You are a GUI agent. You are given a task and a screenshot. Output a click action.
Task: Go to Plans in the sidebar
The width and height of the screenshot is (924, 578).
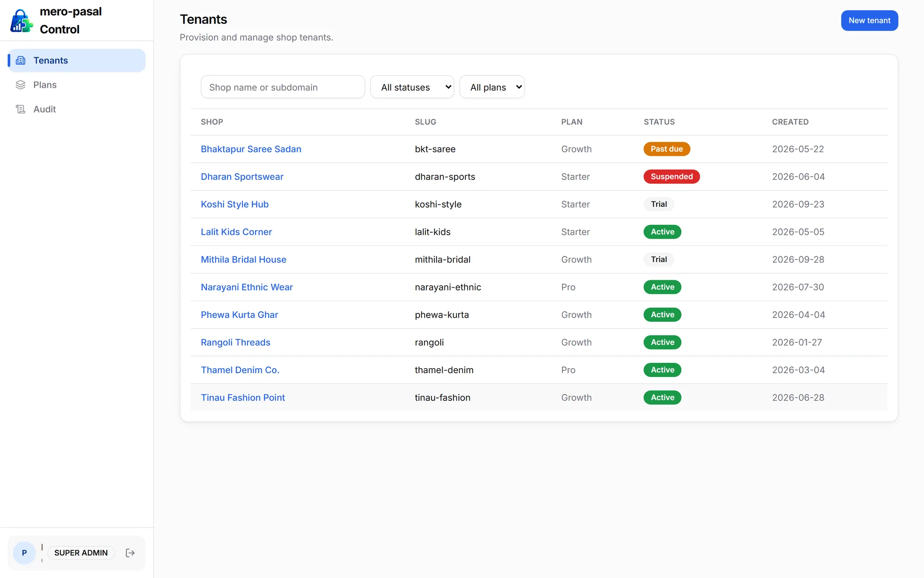[77, 85]
